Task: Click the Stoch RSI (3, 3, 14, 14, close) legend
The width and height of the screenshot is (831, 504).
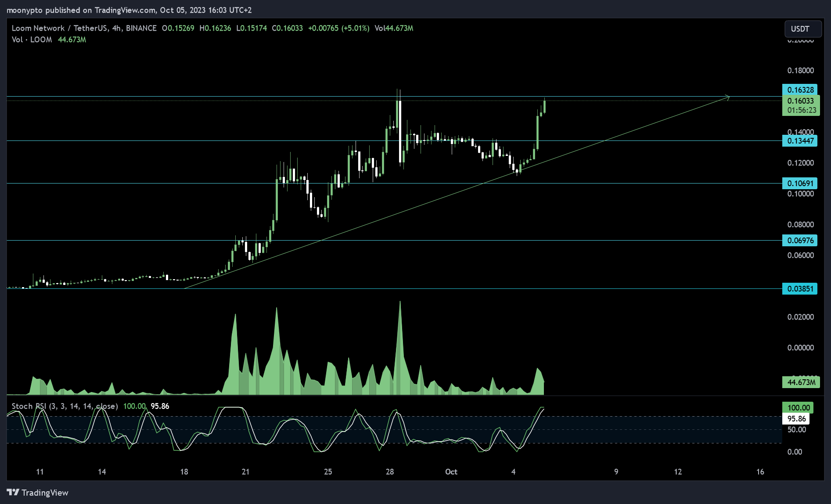Action: pos(65,406)
